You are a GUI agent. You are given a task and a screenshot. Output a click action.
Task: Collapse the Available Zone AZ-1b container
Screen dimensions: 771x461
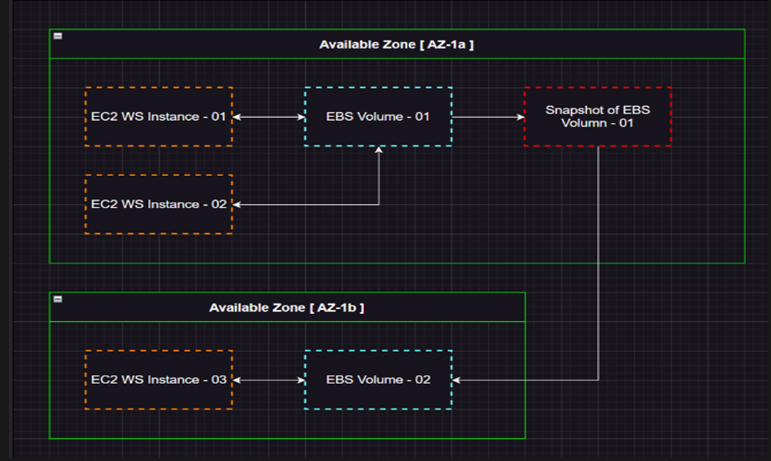tap(57, 299)
